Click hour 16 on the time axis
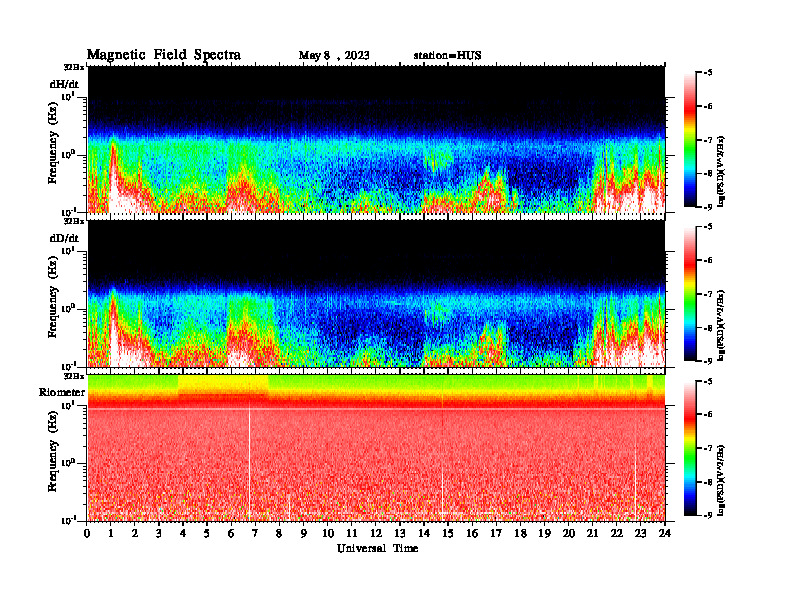792x612 pixels. [472, 533]
